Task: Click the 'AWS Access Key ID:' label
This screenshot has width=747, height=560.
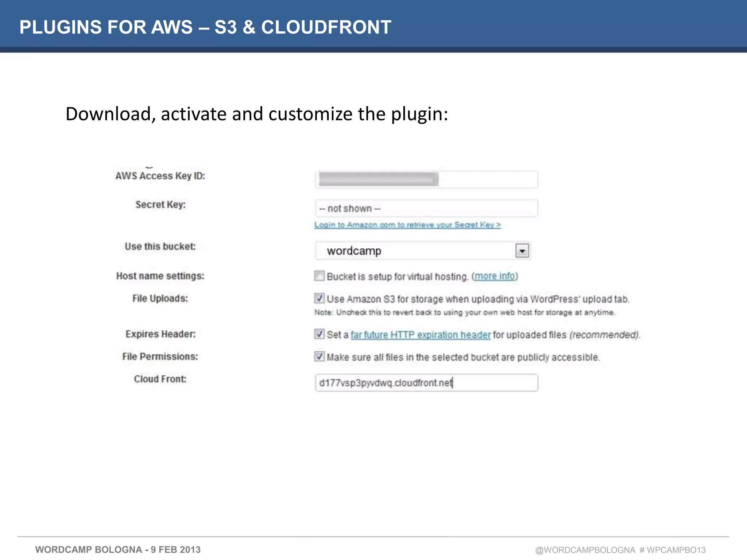Action: point(160,176)
